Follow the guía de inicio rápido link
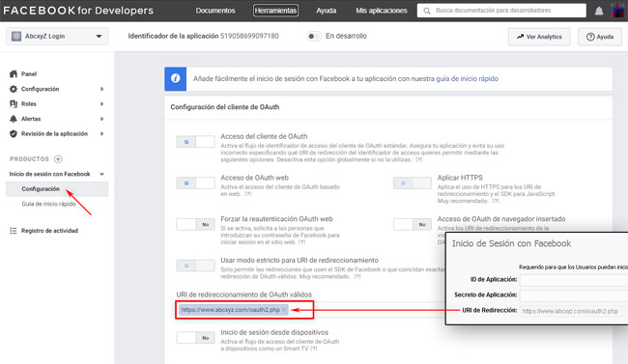This screenshot has height=364, width=628. pyautogui.click(x=467, y=78)
